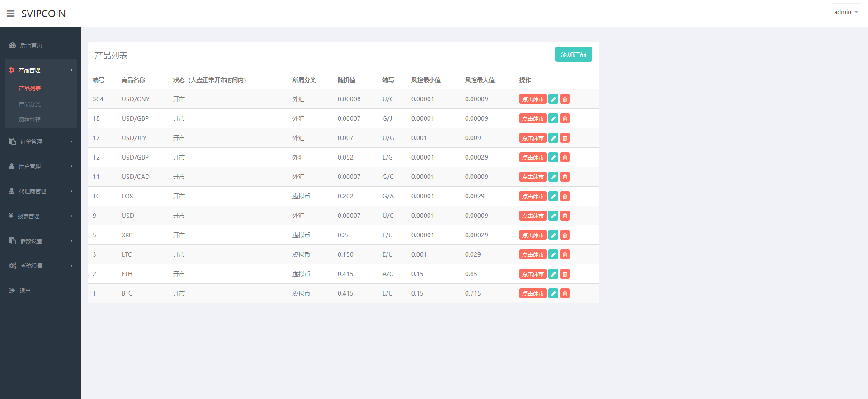This screenshot has height=399, width=868.
Task: Click the edit icon for XRP row
Action: [553, 235]
